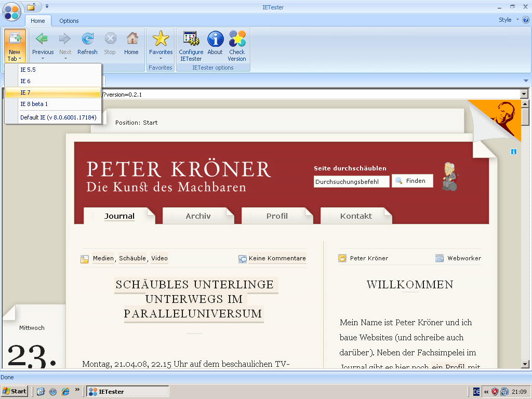This screenshot has width=532, height=399.
Task: Open the Medien category link
Action: (x=103, y=258)
